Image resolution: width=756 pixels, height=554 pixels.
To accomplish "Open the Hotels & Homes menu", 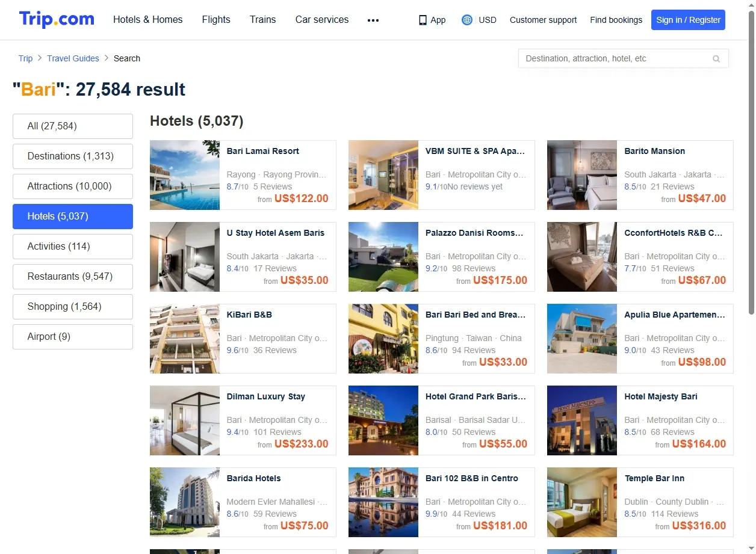I will click(x=148, y=19).
